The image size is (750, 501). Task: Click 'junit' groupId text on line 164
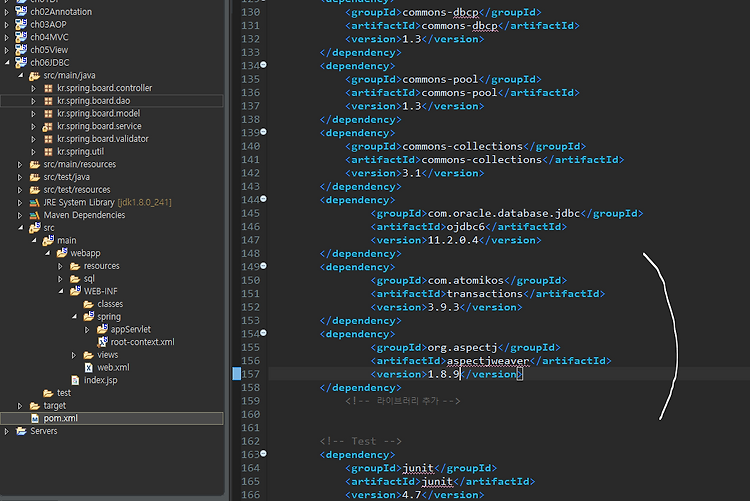(x=418, y=468)
